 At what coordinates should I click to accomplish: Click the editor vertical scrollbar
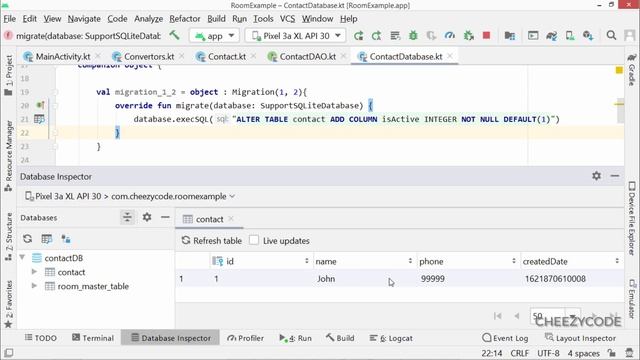coord(620,111)
